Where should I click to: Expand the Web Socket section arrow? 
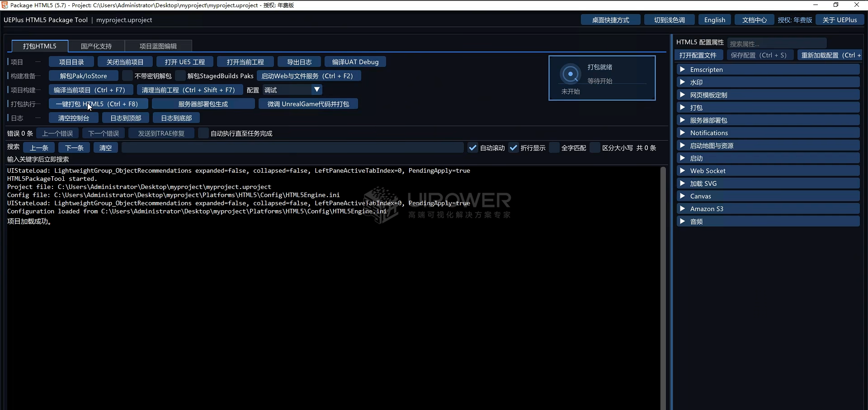point(683,170)
